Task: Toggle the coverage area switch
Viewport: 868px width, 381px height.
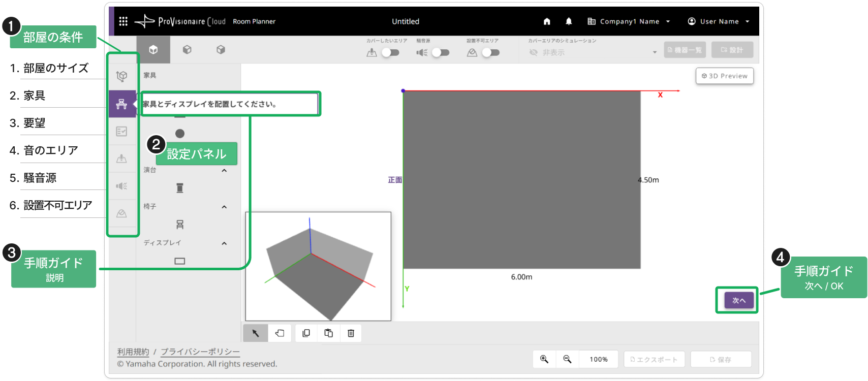Action: pos(390,52)
